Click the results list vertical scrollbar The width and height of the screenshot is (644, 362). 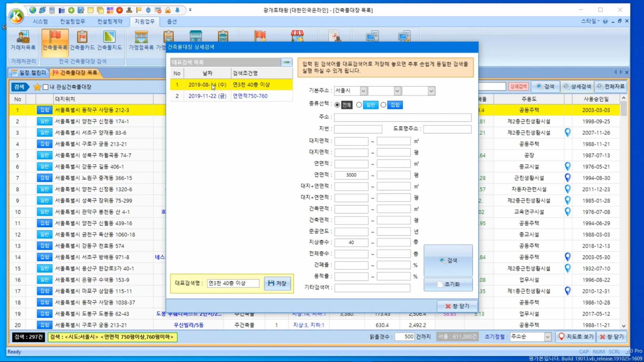pyautogui.click(x=623, y=201)
